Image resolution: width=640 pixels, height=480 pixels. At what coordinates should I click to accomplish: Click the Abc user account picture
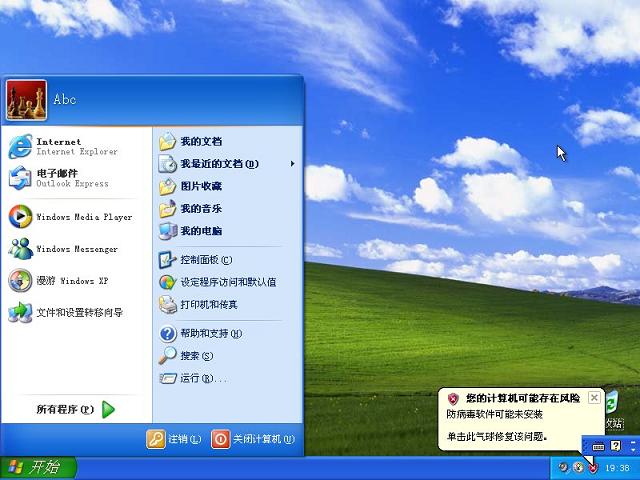pyautogui.click(x=26, y=99)
